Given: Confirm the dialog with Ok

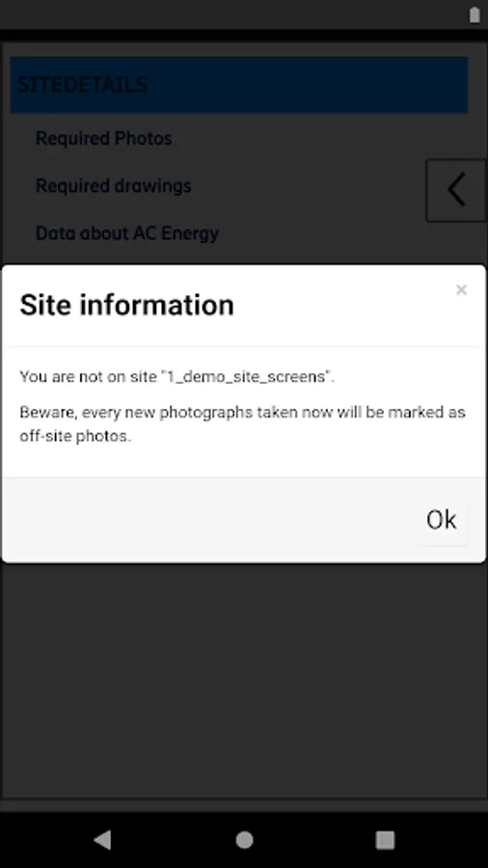Looking at the screenshot, I should 441,520.
